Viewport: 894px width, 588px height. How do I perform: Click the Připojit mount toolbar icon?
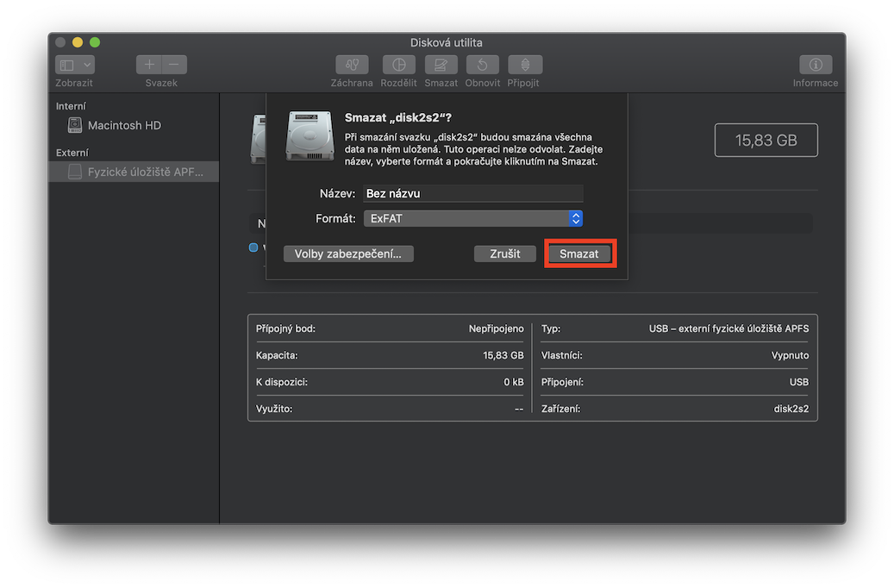tap(525, 65)
